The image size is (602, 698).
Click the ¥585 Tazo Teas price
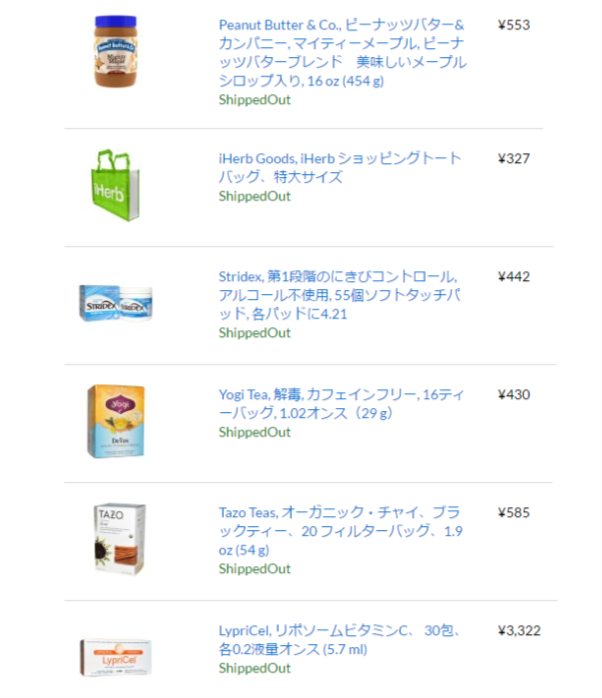(513, 513)
